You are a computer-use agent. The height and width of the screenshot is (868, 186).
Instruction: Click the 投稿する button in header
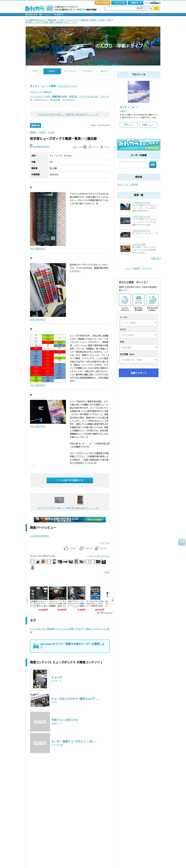tap(135, 3)
